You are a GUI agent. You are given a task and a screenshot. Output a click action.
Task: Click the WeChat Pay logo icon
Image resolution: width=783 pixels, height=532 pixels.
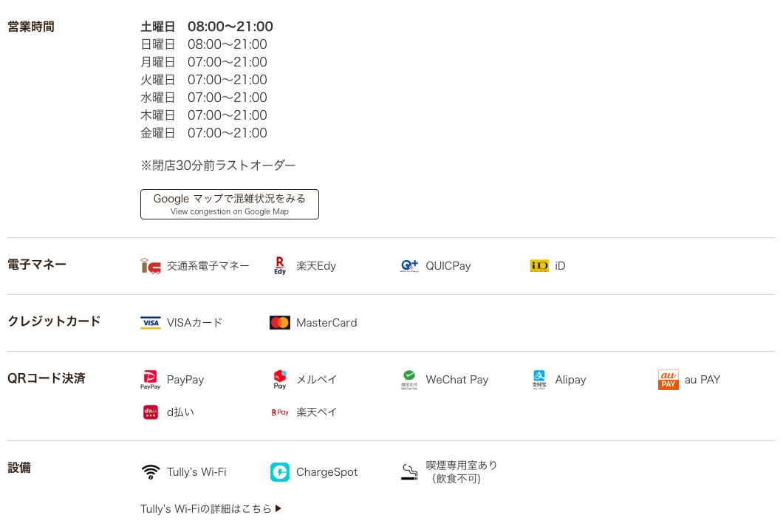pyautogui.click(x=409, y=380)
